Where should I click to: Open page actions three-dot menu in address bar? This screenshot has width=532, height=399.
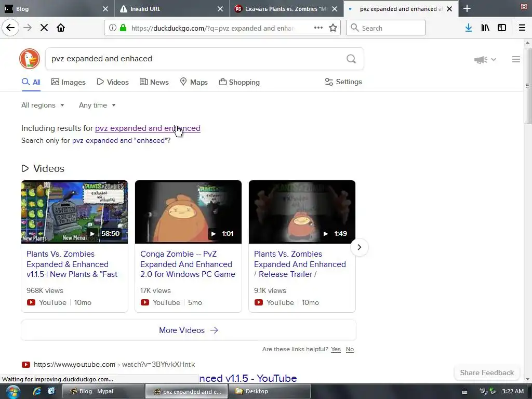[x=318, y=28]
